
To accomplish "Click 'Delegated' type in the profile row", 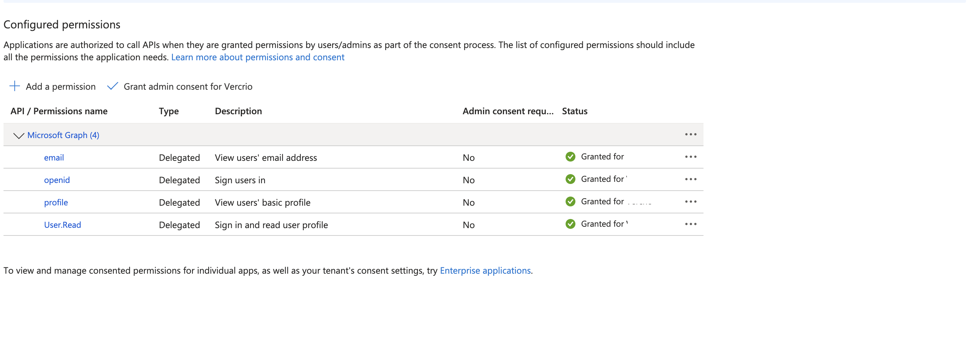I will pyautogui.click(x=180, y=203).
